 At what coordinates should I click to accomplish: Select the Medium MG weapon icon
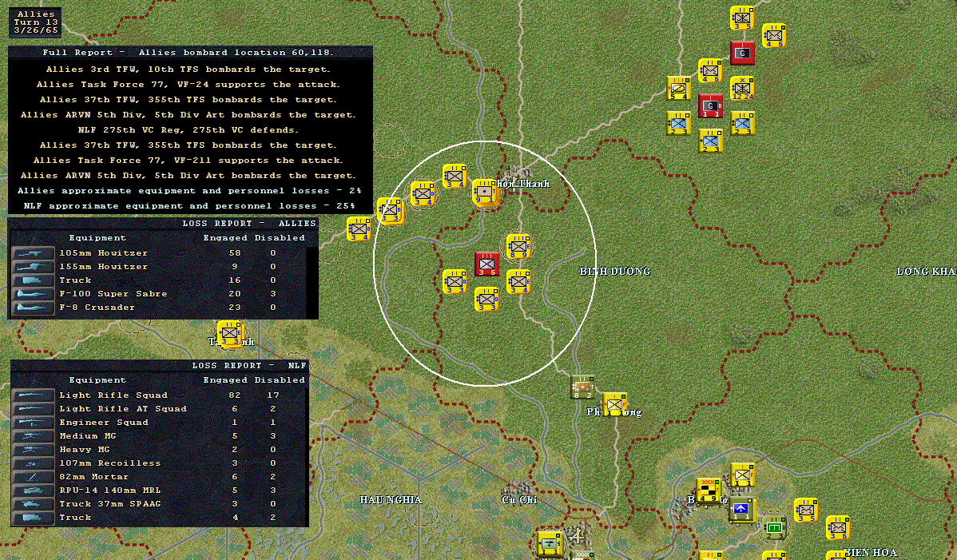coord(33,435)
